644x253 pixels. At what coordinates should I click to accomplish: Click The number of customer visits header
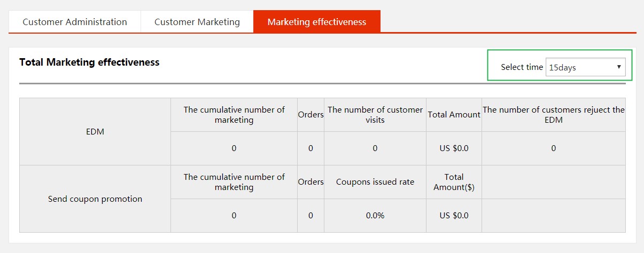[375, 115]
